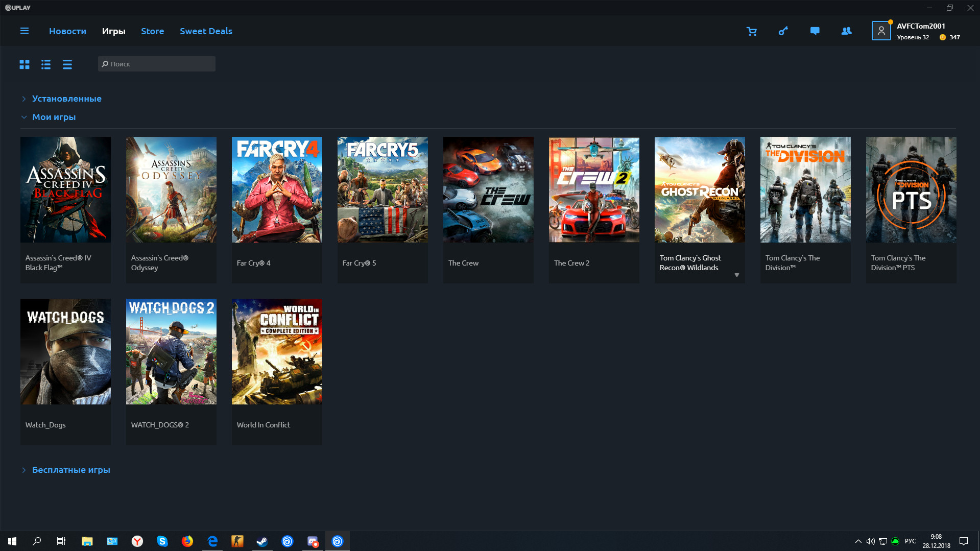Open the Windows notification center
Viewport: 980px width, 551px height.
(x=964, y=541)
